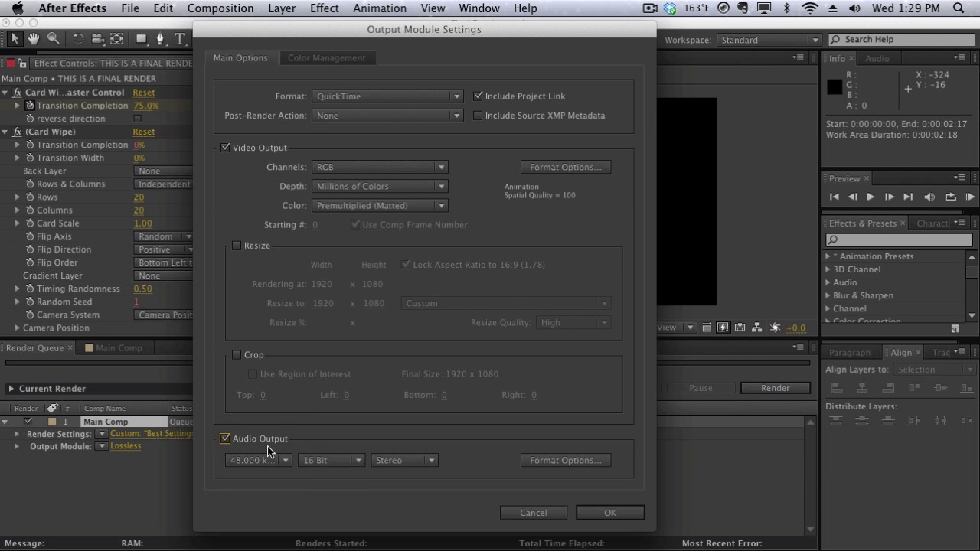Screen dimensions: 980x551
Task: Toggle the Preview loop options icon
Action: tap(950, 197)
